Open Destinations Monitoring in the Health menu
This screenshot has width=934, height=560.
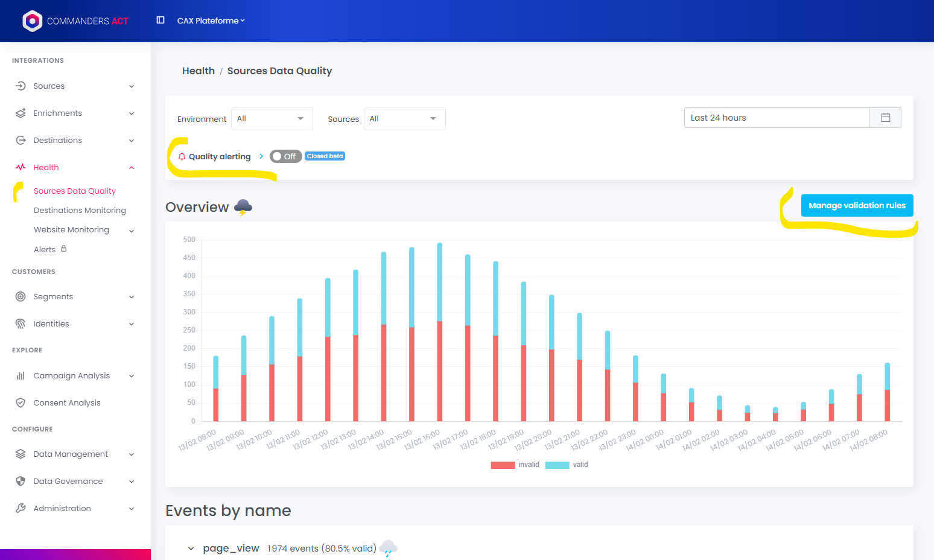tap(80, 211)
